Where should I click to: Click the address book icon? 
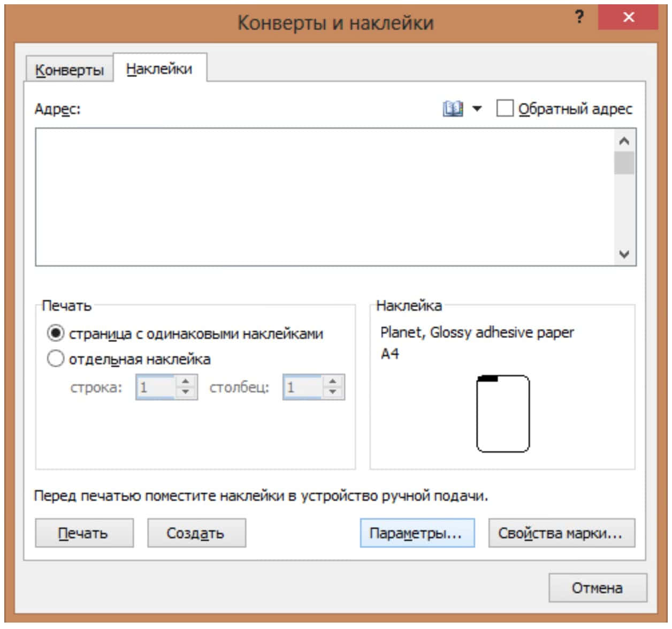(453, 109)
